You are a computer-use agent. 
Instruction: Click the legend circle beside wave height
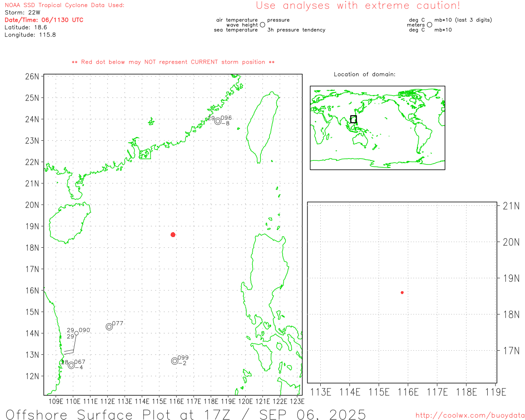coord(262,25)
